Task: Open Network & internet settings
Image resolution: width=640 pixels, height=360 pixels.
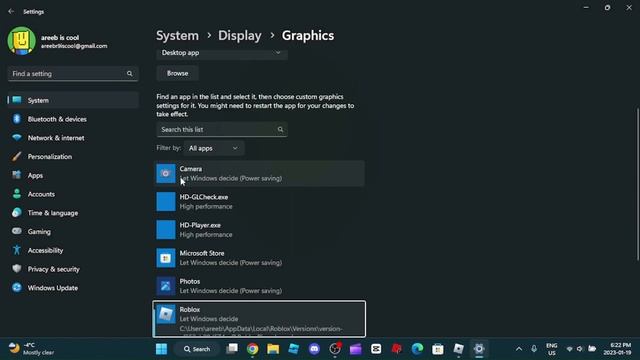Action: (73, 138)
